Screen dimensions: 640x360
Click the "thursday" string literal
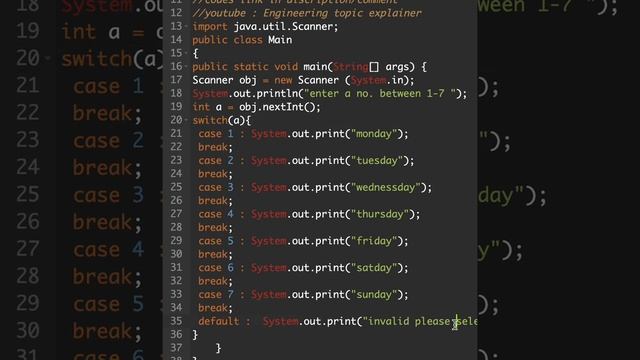380,214
